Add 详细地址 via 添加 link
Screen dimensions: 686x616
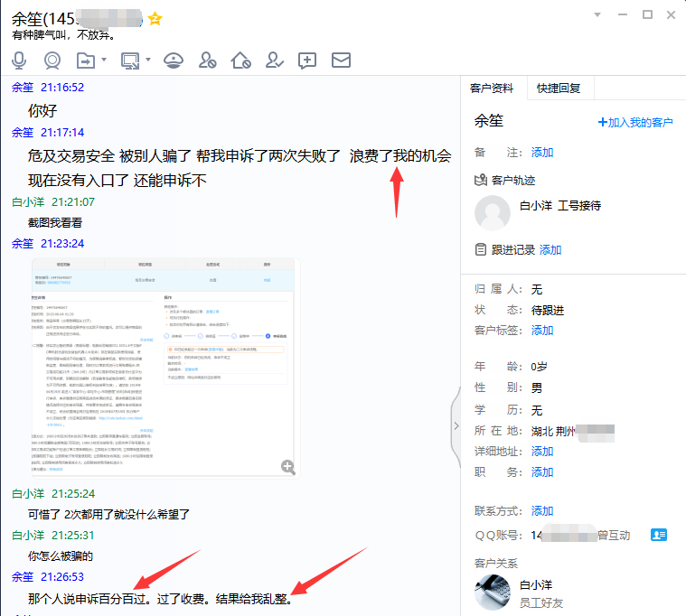click(x=542, y=452)
